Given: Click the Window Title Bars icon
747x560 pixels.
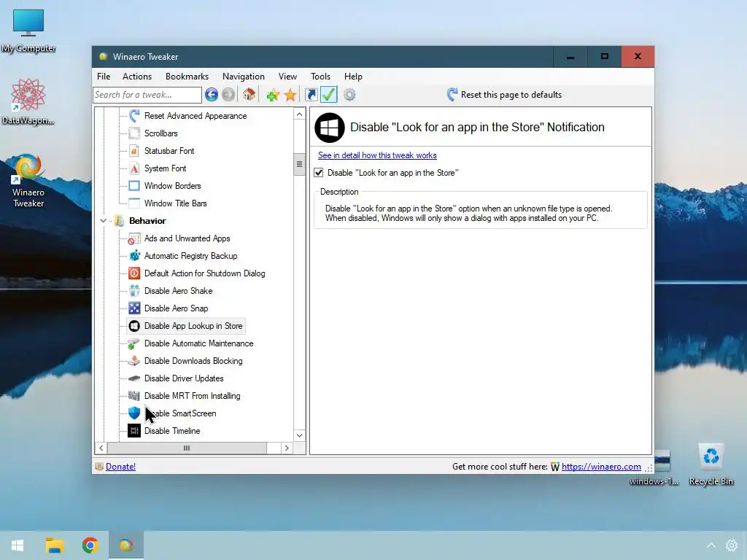Looking at the screenshot, I should click(134, 203).
